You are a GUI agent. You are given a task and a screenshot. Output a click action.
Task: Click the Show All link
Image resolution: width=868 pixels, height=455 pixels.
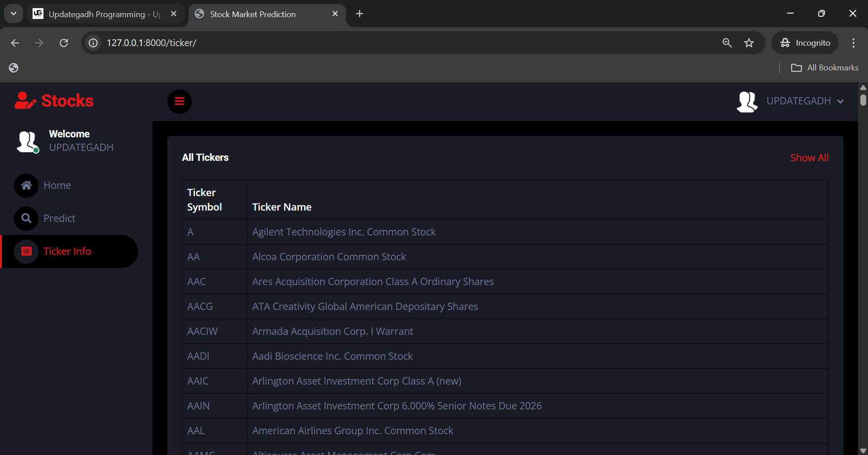(809, 158)
